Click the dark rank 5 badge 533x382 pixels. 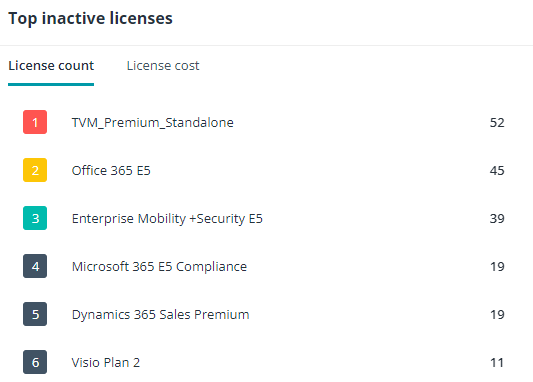point(35,314)
